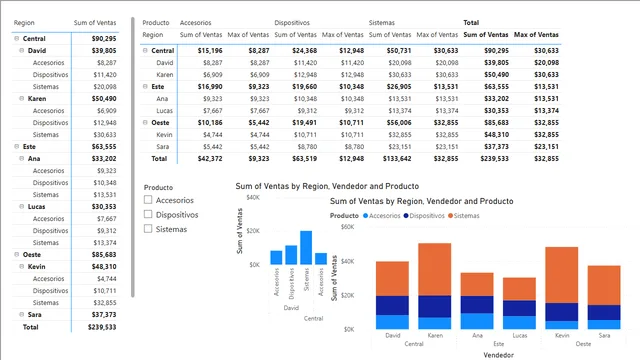Click $42,372 Accesorios total cell
Viewport: 640px width, 360px height.
pyautogui.click(x=210, y=158)
